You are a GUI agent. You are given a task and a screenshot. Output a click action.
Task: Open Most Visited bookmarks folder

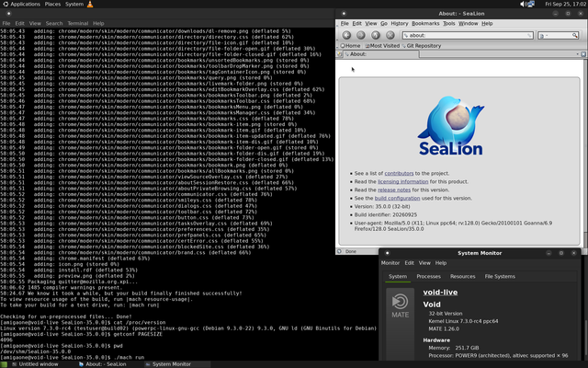point(382,46)
